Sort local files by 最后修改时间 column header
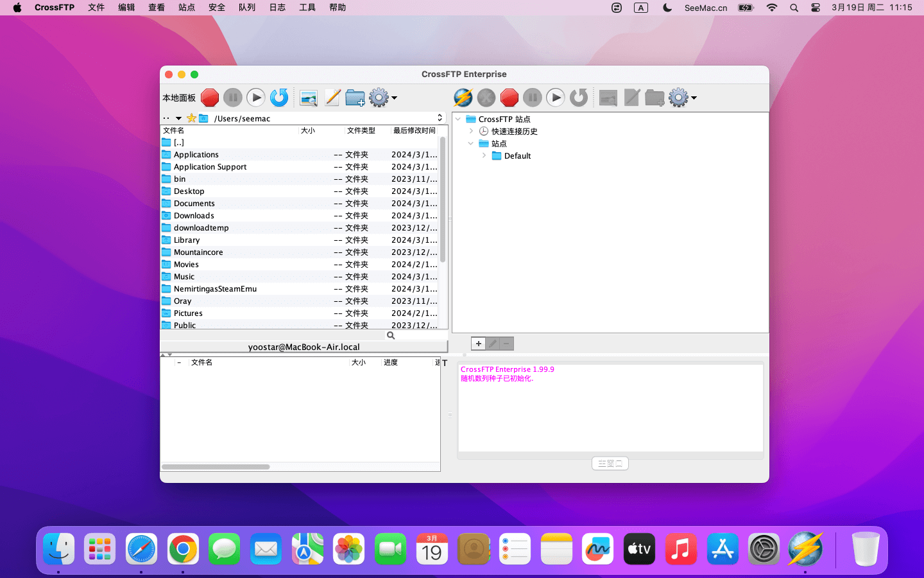Screen dimensions: 924x578 [x=415, y=130]
